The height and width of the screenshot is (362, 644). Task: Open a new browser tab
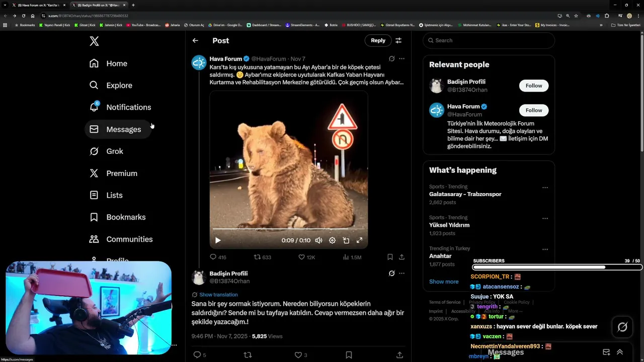[133, 5]
